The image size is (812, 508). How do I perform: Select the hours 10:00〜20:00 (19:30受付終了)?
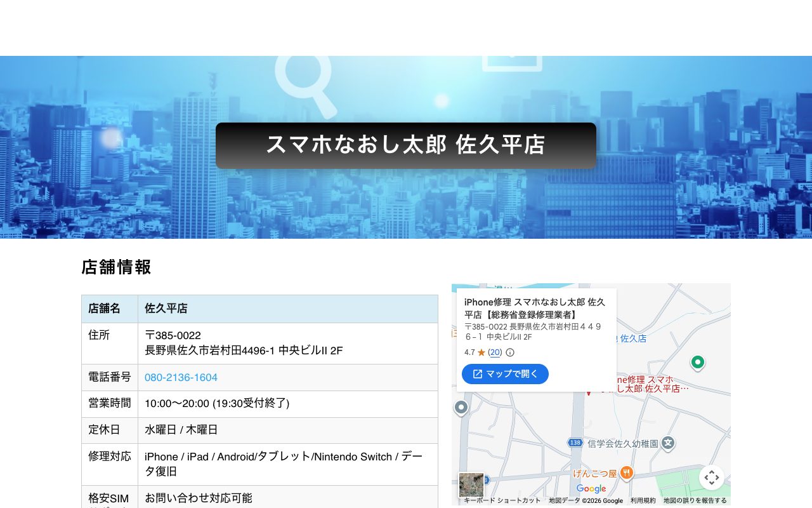coord(217,403)
